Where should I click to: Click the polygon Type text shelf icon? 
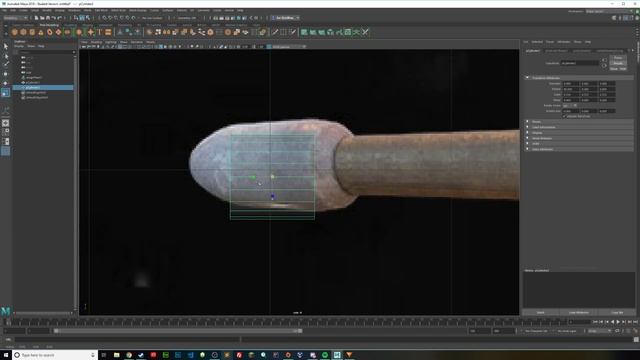click(100, 32)
